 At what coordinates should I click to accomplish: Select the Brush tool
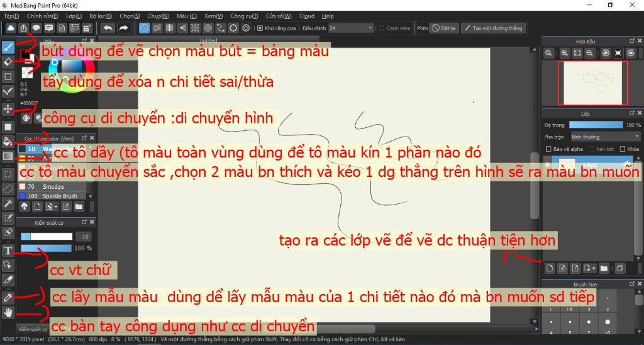(8, 48)
